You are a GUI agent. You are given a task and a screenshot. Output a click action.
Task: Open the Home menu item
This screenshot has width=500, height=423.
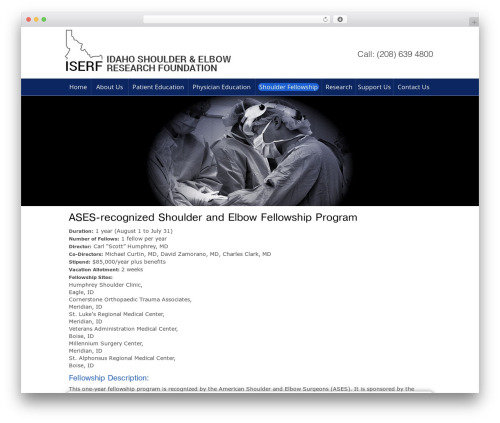click(x=78, y=87)
